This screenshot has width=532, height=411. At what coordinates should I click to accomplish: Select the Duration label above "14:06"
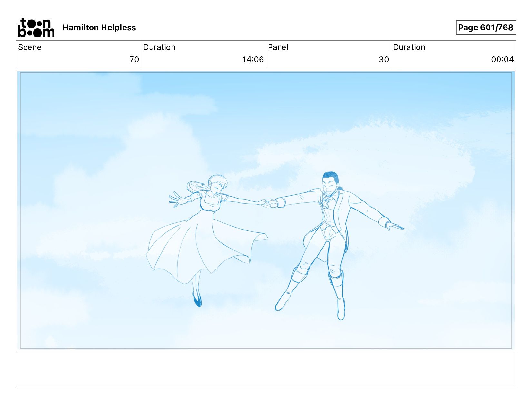159,47
